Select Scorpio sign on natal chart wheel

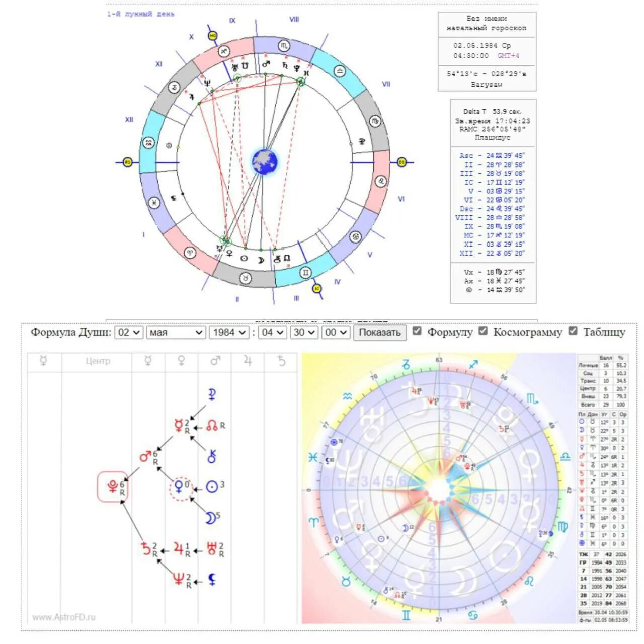tap(284, 46)
